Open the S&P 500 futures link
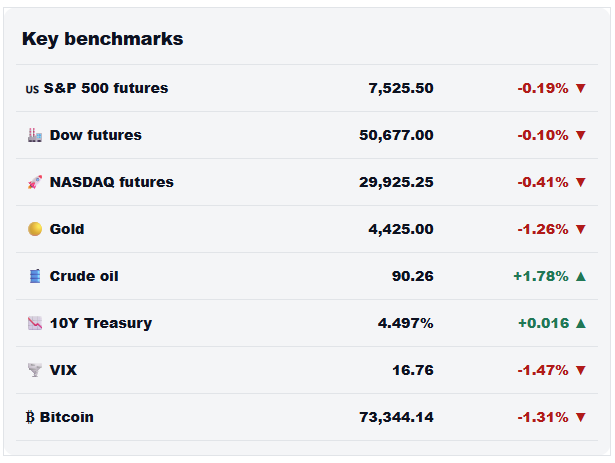The image size is (615, 463). 106,88
